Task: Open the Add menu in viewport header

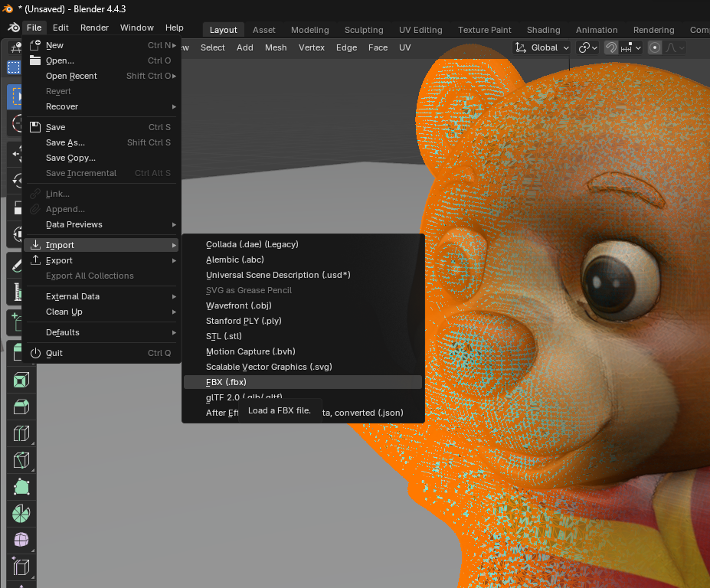Action: pos(244,47)
